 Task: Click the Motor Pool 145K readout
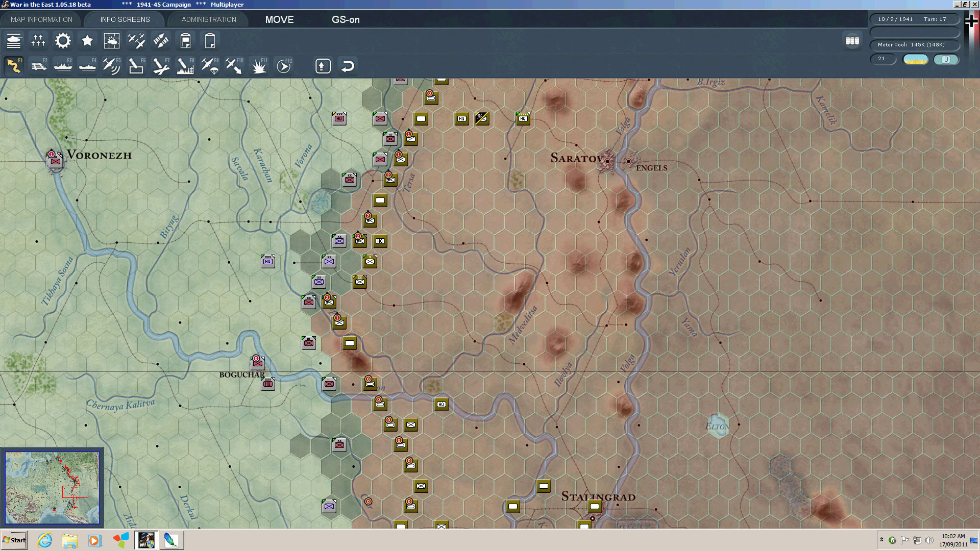click(x=914, y=45)
